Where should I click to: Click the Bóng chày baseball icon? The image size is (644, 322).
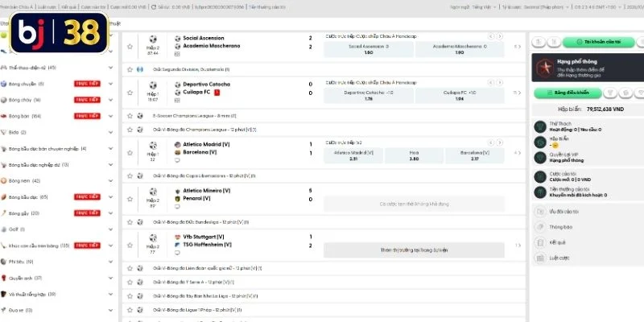(x=4, y=100)
